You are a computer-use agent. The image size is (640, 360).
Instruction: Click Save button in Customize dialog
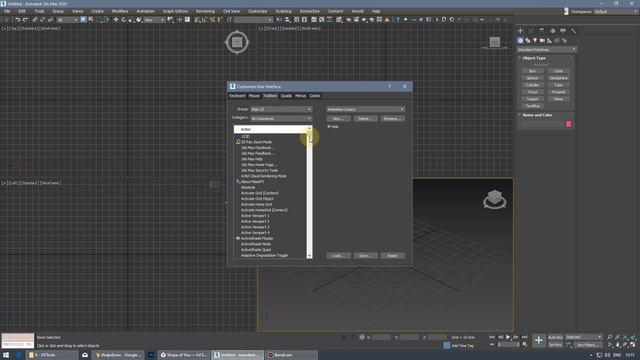[365, 256]
